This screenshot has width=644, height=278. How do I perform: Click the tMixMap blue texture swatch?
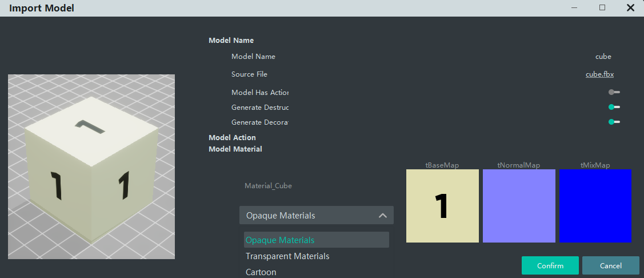[595, 206]
